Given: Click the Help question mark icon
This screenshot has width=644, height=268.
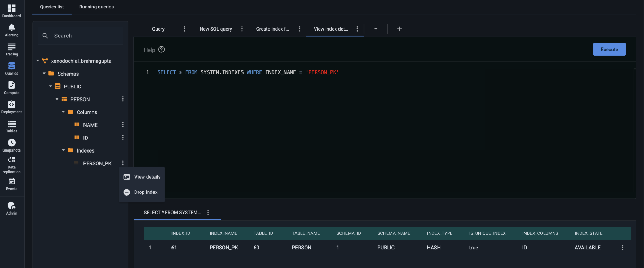Looking at the screenshot, I should [x=161, y=50].
